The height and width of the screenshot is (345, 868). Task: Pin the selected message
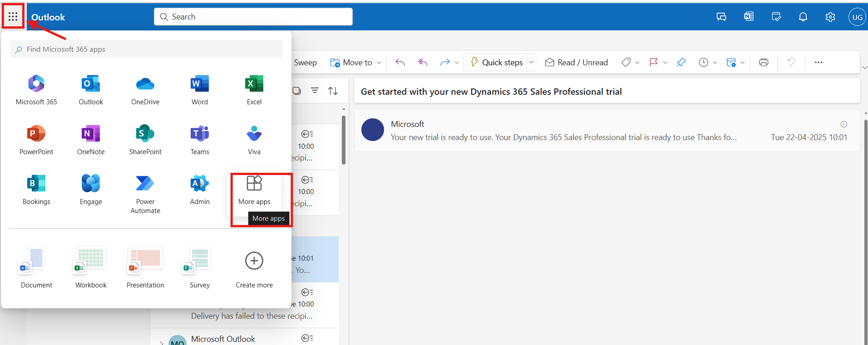(x=681, y=63)
